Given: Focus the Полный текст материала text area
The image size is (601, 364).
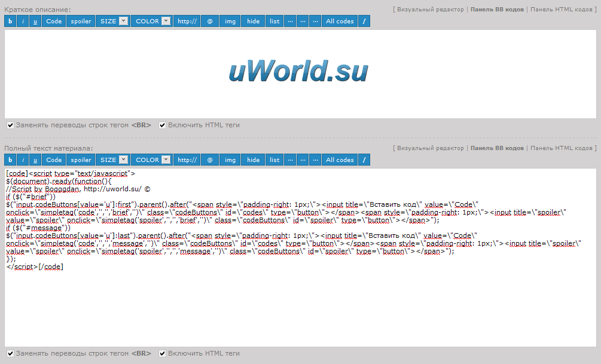Looking at the screenshot, I should [x=300, y=258].
